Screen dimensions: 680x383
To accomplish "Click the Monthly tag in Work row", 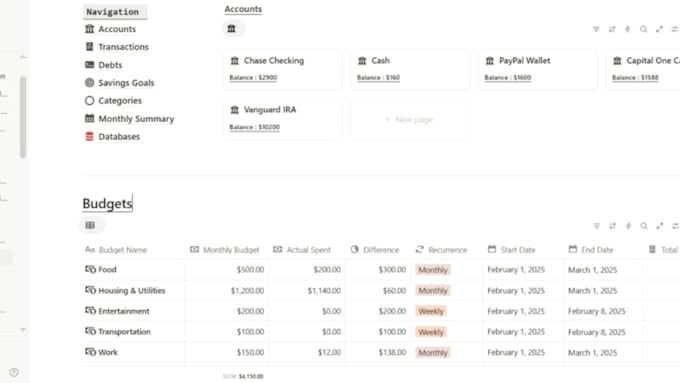I will point(433,353).
